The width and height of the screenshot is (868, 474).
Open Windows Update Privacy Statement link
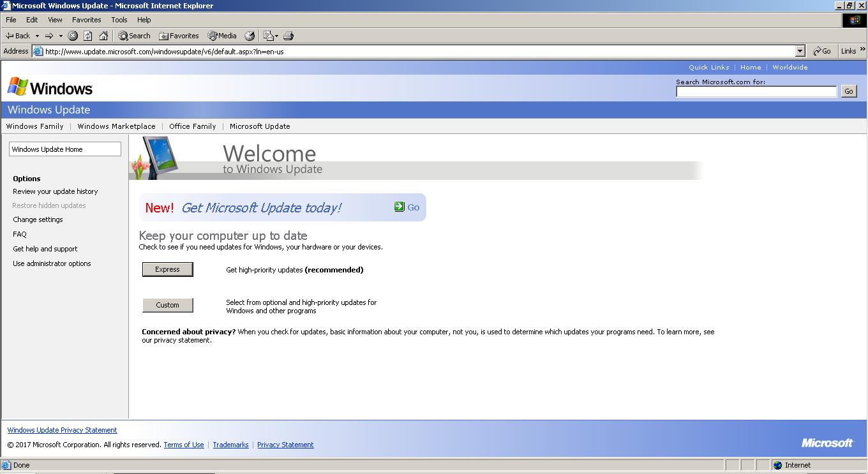point(62,430)
